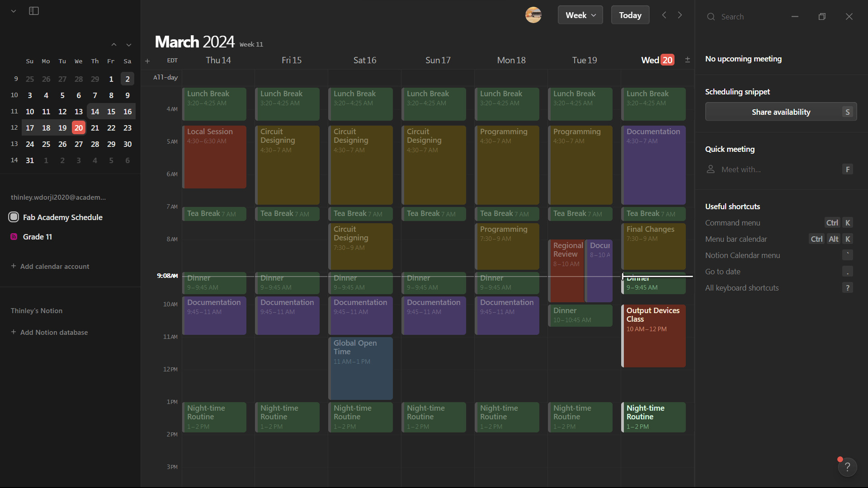Open Monday's 7:30–9 AM Programming event
The image size is (868, 488).
pyautogui.click(x=507, y=246)
